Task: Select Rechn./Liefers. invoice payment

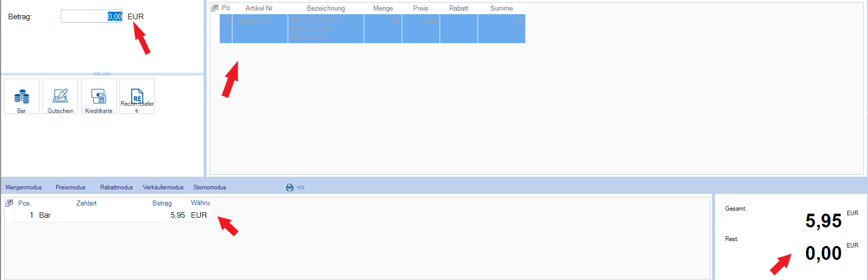Action: click(137, 96)
